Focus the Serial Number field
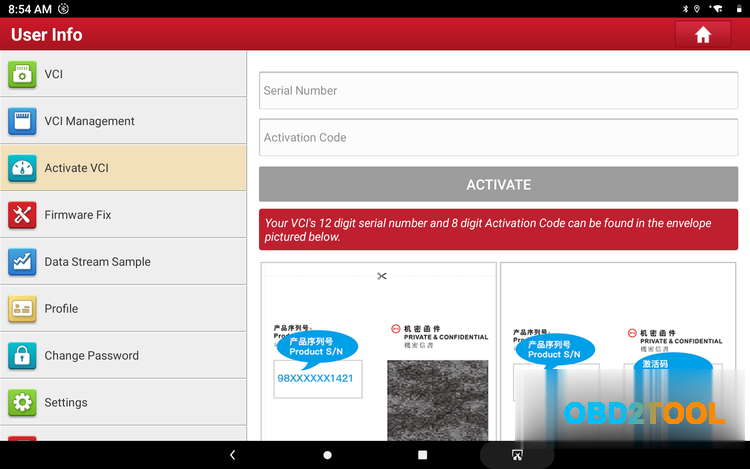Screen dimensions: 750x469 pyautogui.click(x=498, y=91)
